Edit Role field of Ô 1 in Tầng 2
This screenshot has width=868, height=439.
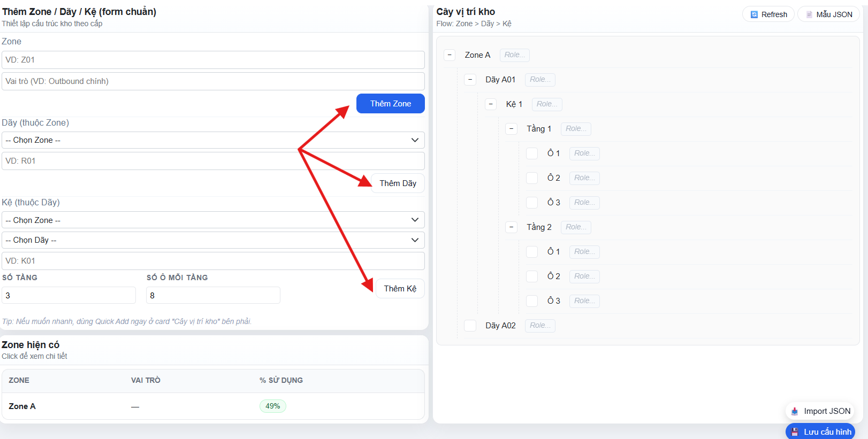(584, 252)
